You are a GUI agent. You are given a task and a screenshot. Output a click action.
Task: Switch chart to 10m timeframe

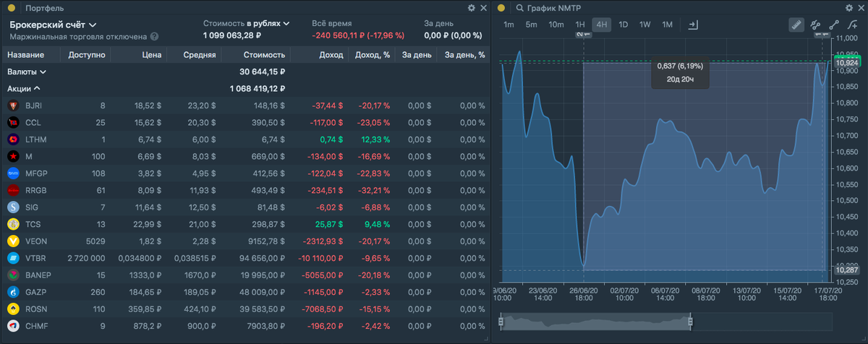pos(556,25)
